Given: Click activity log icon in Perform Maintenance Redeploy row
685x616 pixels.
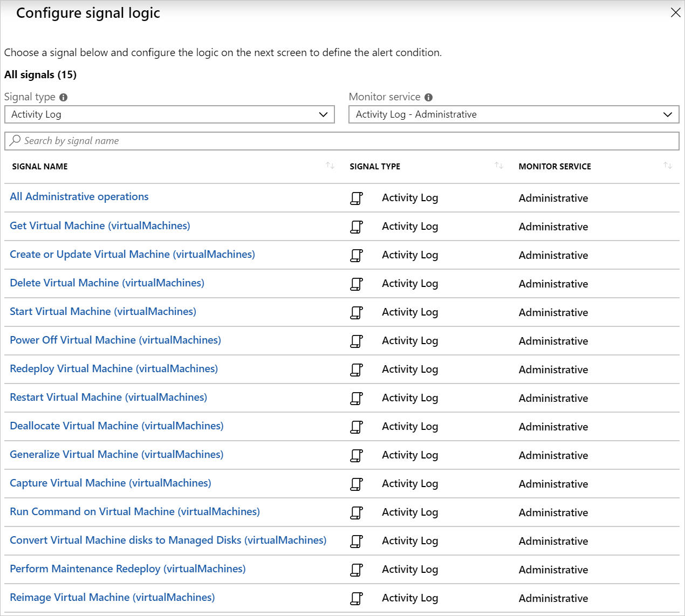Looking at the screenshot, I should pos(357,570).
